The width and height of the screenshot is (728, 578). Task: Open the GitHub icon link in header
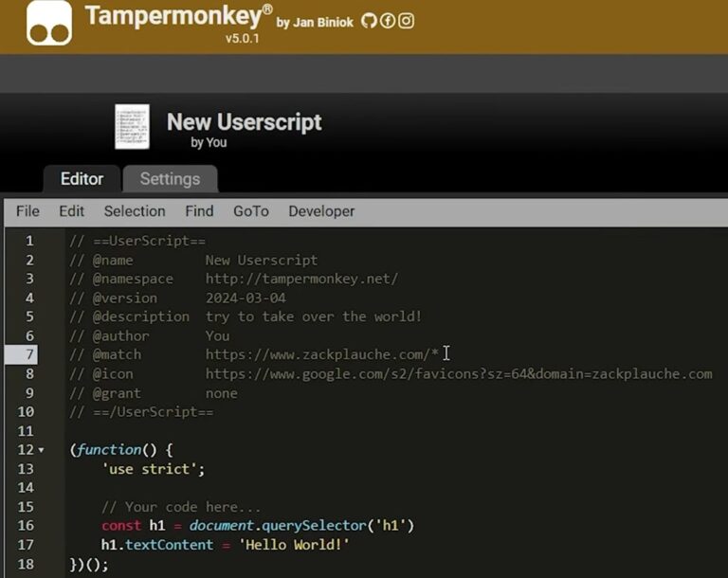(370, 21)
